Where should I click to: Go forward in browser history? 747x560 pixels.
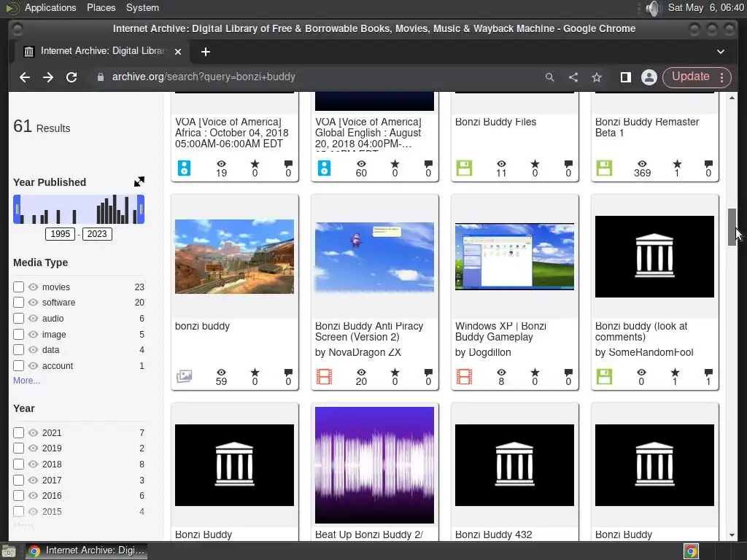(48, 77)
